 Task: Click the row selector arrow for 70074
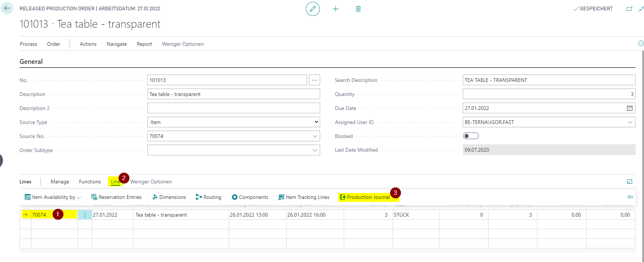[x=25, y=215]
